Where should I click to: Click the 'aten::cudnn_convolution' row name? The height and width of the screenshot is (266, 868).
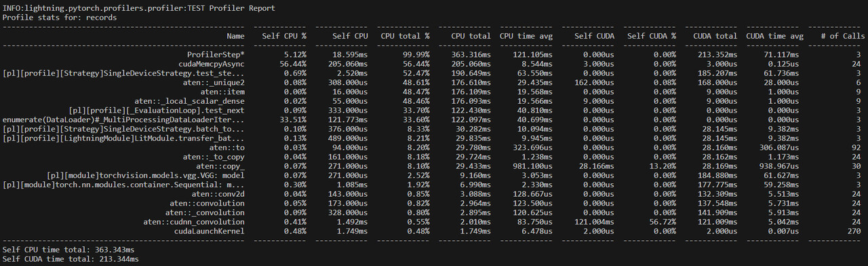tap(195, 222)
